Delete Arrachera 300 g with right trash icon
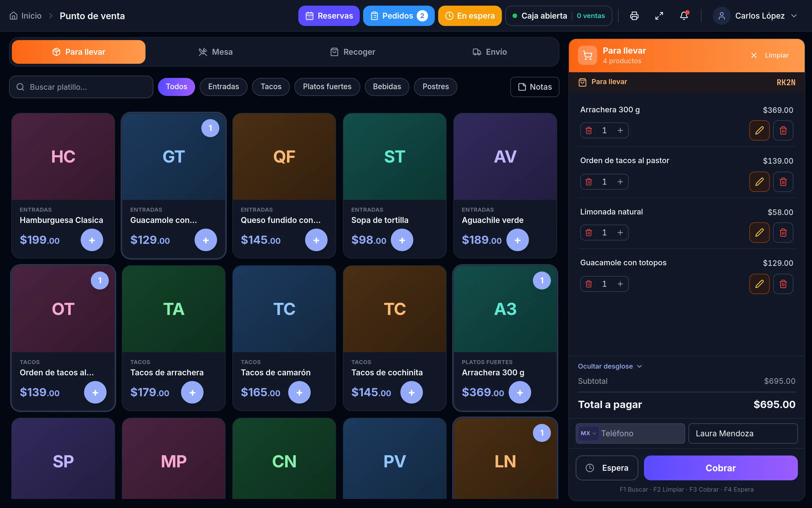Image resolution: width=812 pixels, height=508 pixels. point(783,130)
